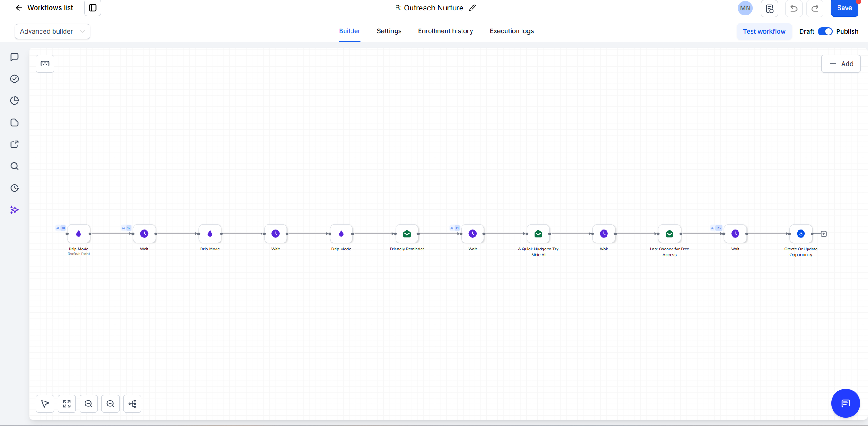
Task: Auto-arrange the workflow layout
Action: (x=132, y=404)
